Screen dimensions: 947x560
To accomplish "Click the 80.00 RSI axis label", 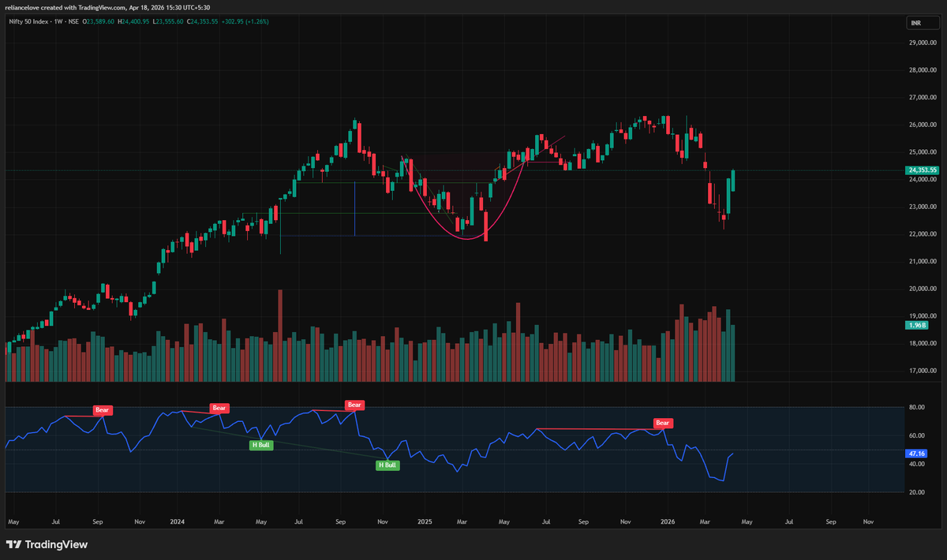I will pyautogui.click(x=915, y=408).
